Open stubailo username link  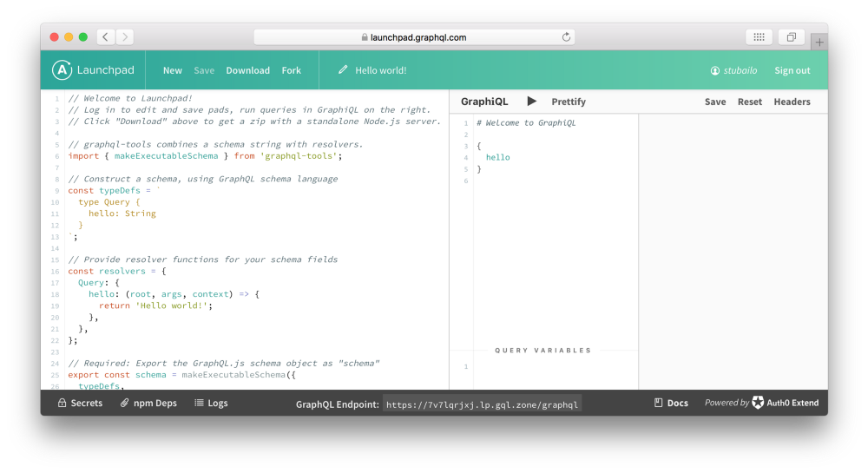point(740,70)
